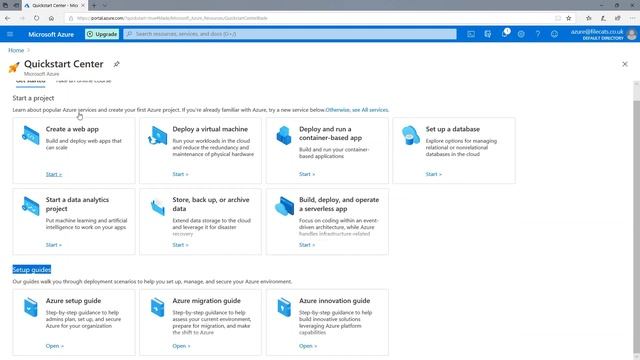Click the Azure migration guide book icon

tap(157, 307)
